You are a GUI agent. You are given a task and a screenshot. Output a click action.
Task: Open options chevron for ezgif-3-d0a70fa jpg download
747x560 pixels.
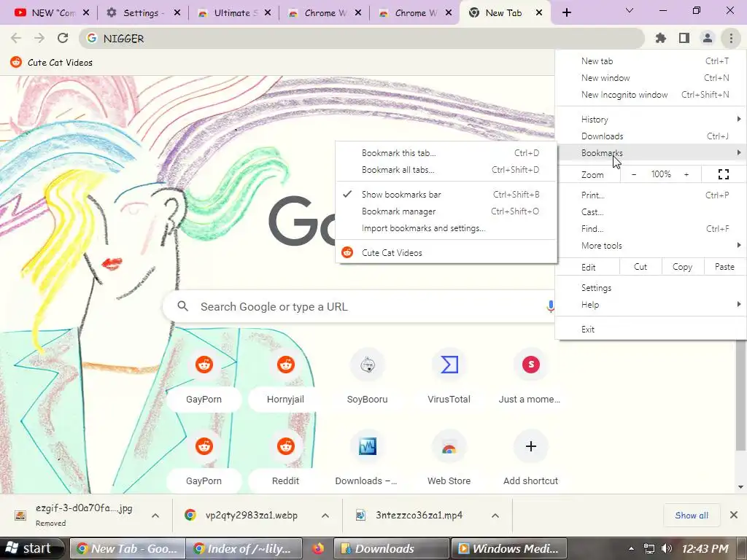pos(155,516)
